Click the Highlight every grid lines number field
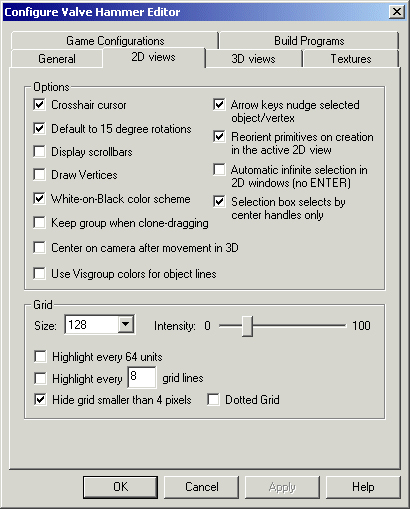 coord(142,377)
